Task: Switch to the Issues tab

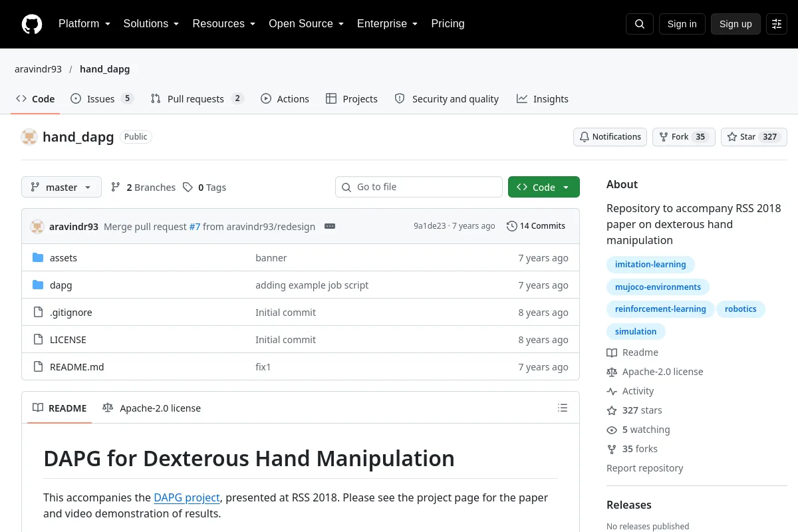Action: coord(102,99)
